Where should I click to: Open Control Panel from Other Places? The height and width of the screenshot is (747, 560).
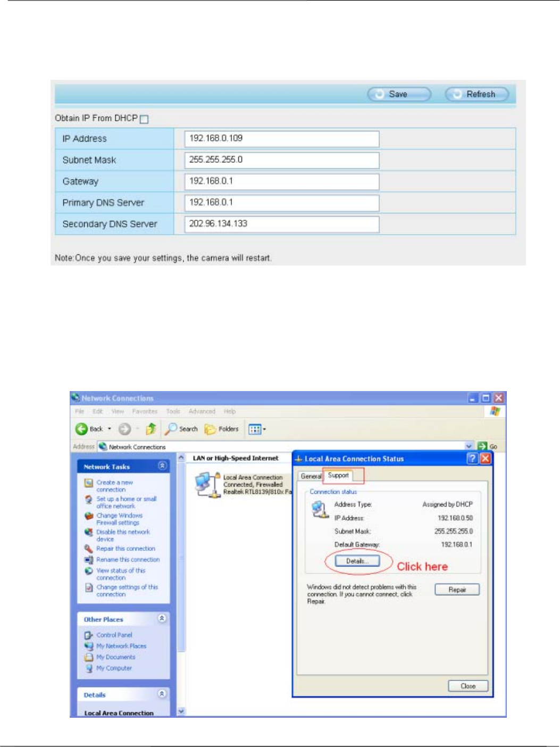[x=114, y=635]
